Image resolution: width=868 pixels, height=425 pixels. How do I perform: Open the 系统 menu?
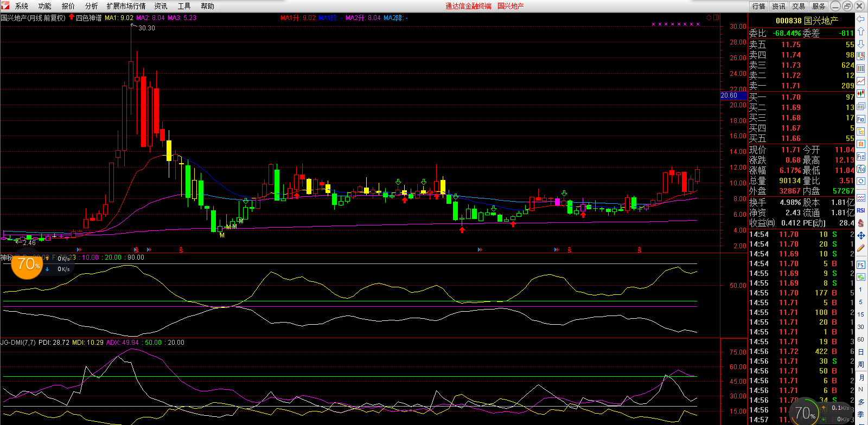coord(22,6)
